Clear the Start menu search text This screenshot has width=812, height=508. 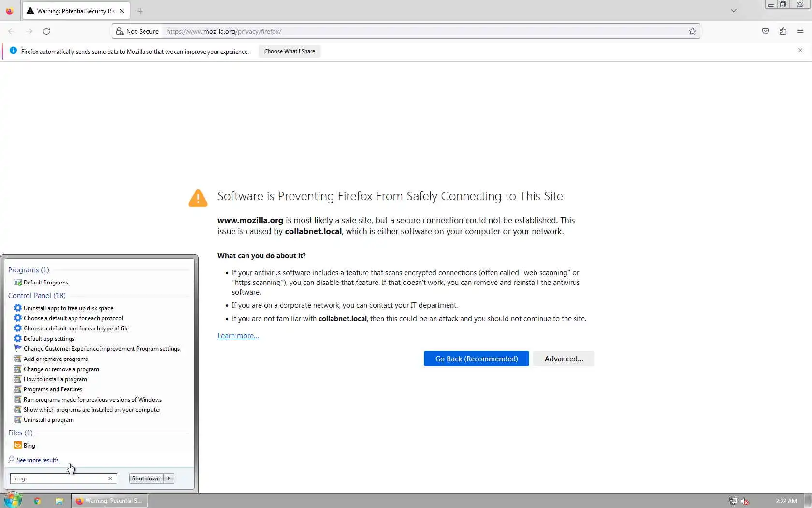point(110,478)
